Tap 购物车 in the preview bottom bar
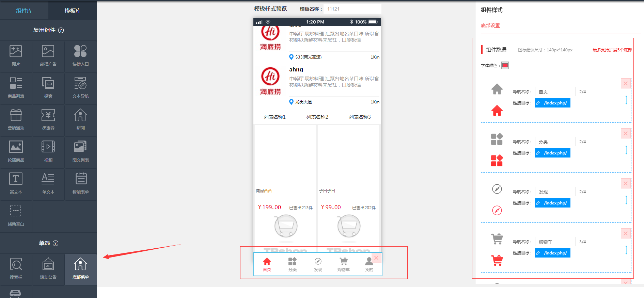Image resolution: width=644 pixels, height=298 pixels. coord(344,264)
